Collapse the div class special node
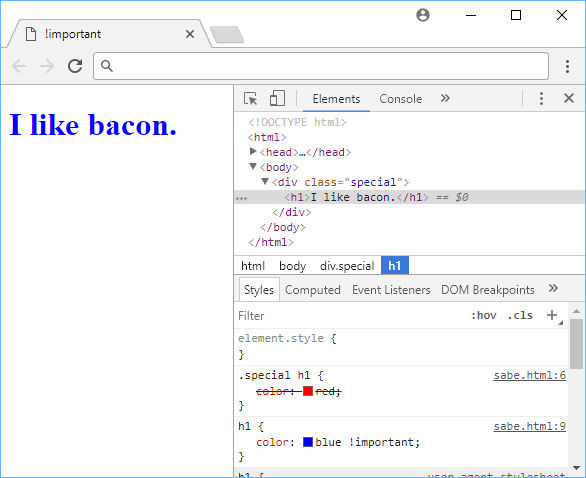 265,181
